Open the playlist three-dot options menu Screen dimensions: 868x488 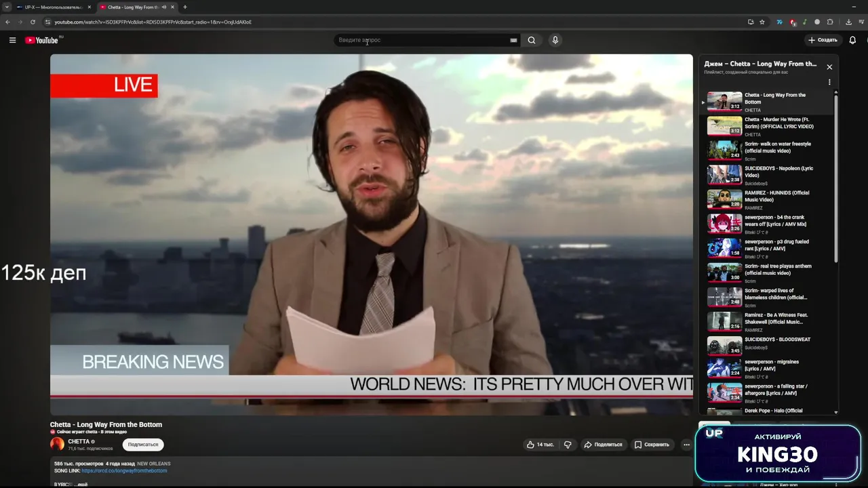[x=829, y=82]
